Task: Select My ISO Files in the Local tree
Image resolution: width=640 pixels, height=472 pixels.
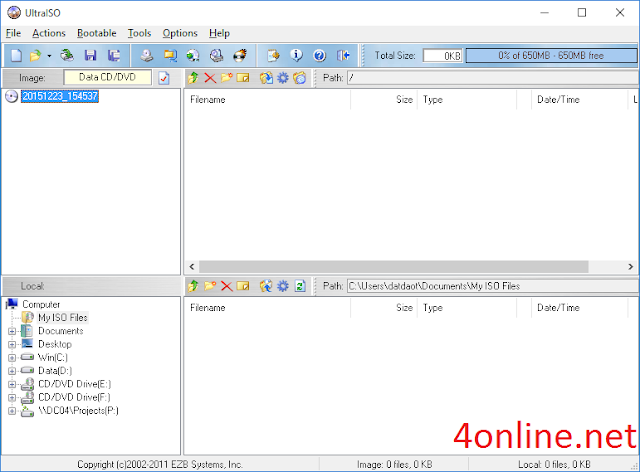Action: [62, 318]
